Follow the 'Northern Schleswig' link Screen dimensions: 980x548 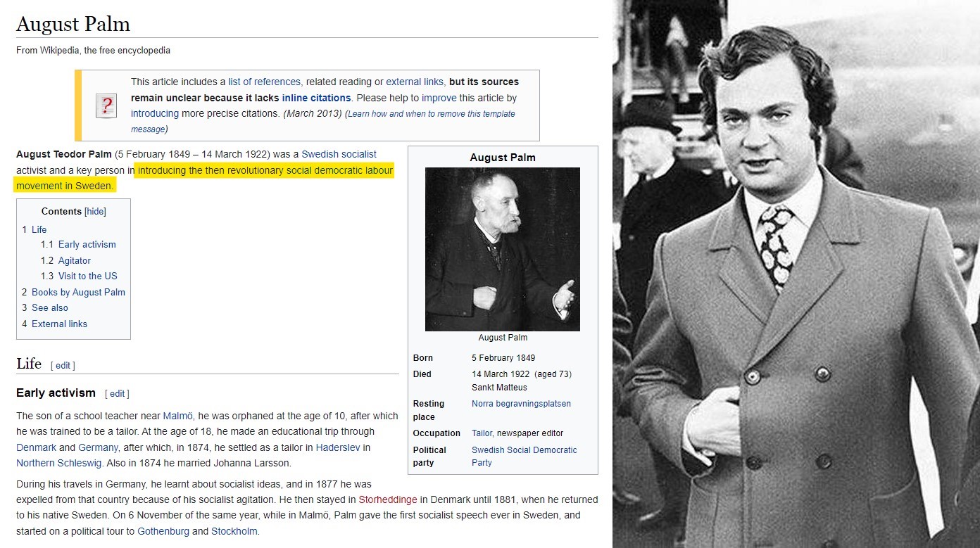pyautogui.click(x=59, y=463)
